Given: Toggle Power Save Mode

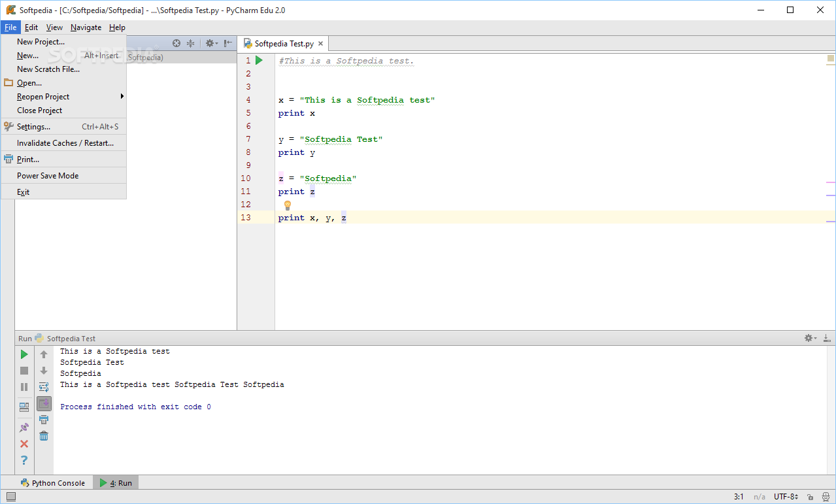Looking at the screenshot, I should [x=63, y=176].
